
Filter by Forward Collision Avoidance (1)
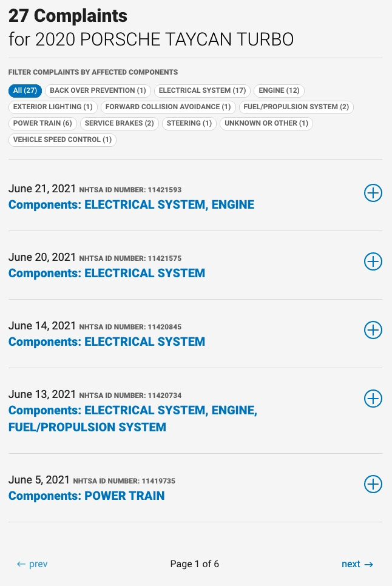[x=168, y=107]
